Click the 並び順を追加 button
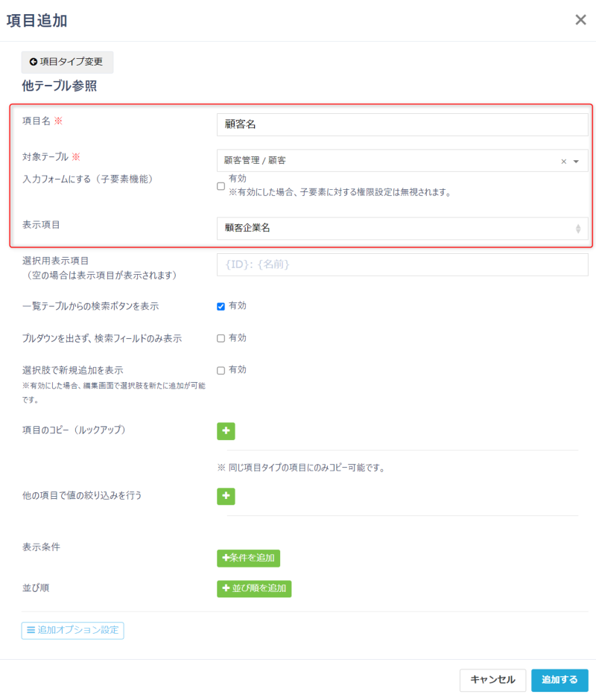 [254, 588]
